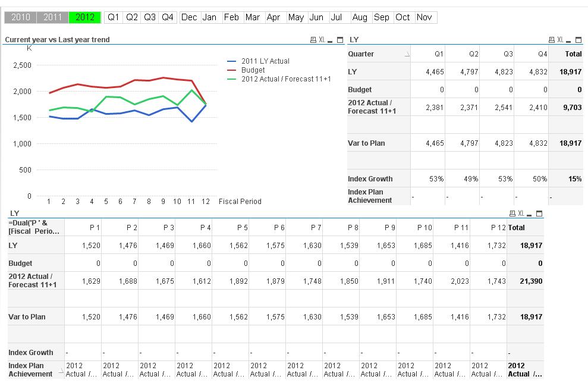This screenshot has height=389, width=588.
Task: Send quarterly LY table to Excel
Action: 559,40
